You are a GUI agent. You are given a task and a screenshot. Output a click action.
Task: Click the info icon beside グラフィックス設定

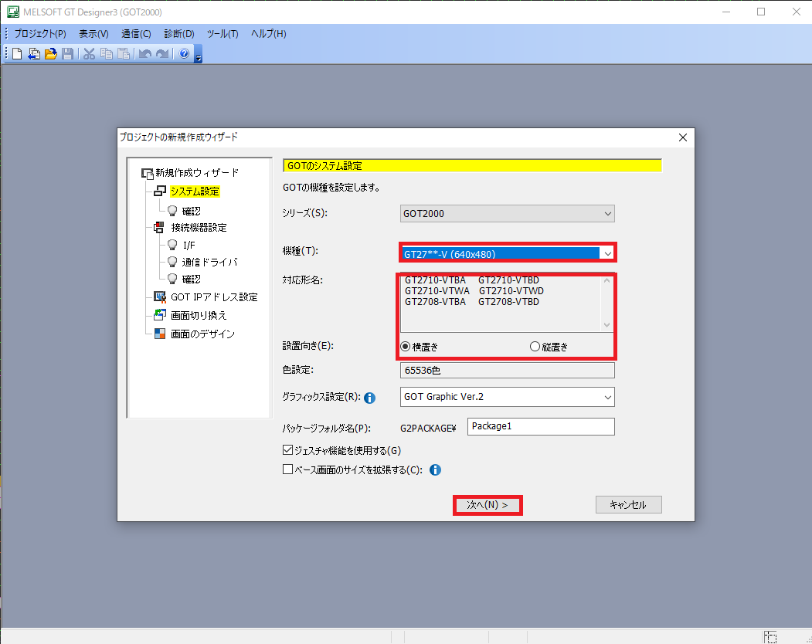pyautogui.click(x=370, y=398)
